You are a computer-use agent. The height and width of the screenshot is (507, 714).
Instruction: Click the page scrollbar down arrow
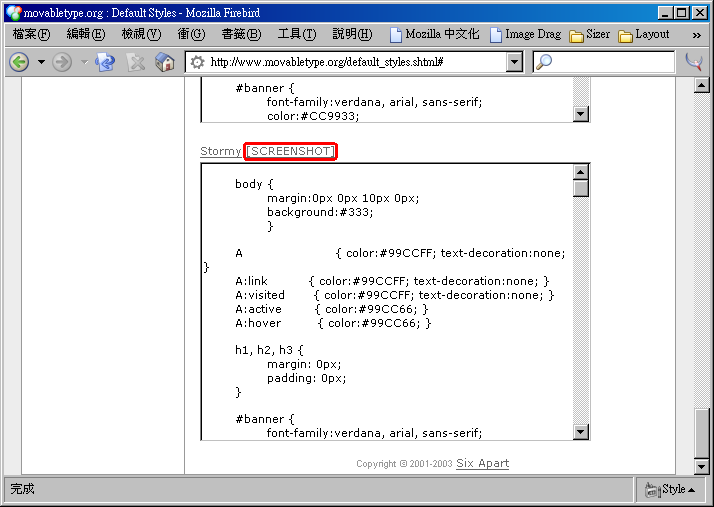click(702, 466)
